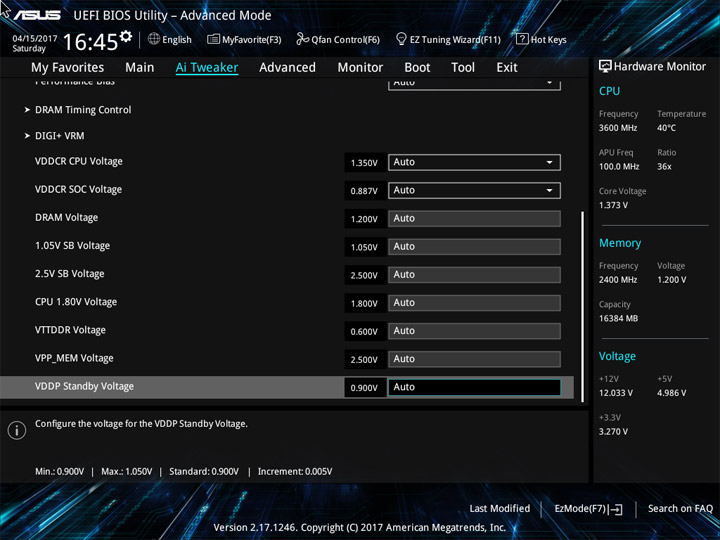
Task: Open the Tool tab
Action: pos(463,68)
